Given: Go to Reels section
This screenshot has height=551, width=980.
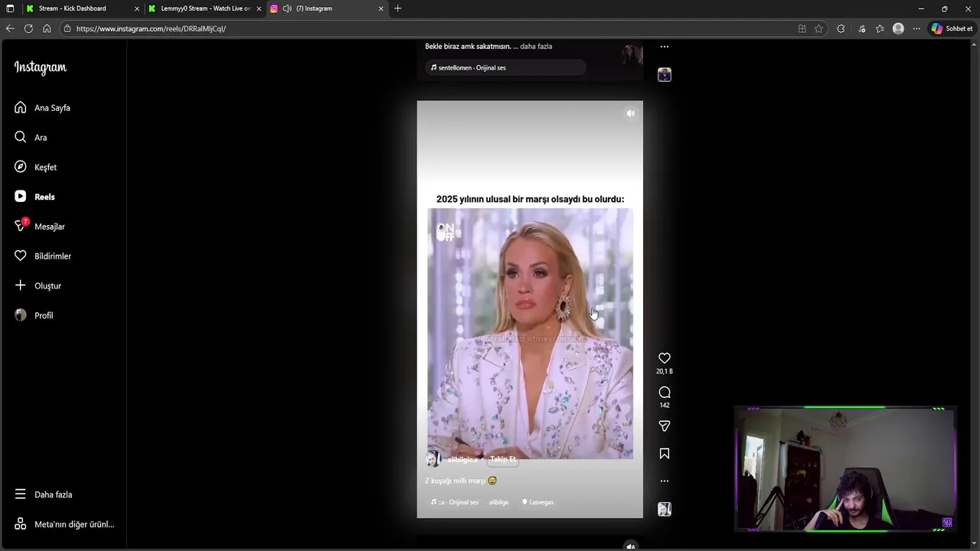Looking at the screenshot, I should tap(34, 197).
